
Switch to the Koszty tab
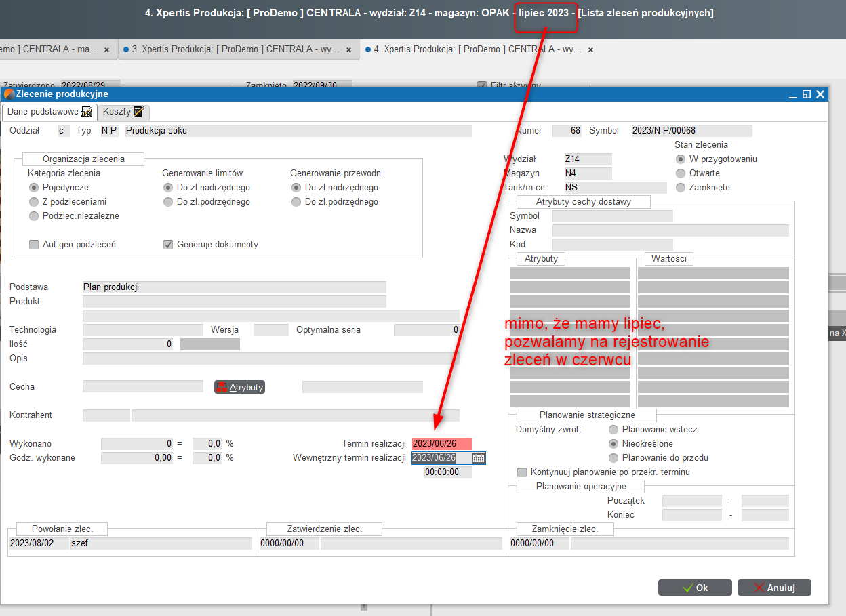tap(123, 112)
